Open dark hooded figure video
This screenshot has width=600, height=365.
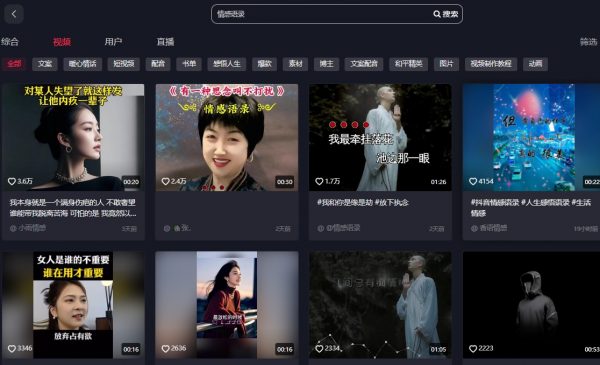tap(532, 305)
